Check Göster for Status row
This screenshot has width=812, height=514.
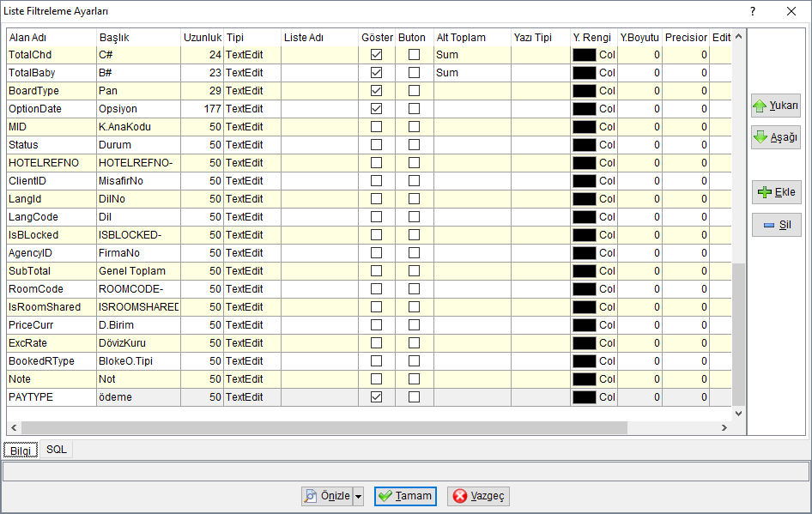377,145
